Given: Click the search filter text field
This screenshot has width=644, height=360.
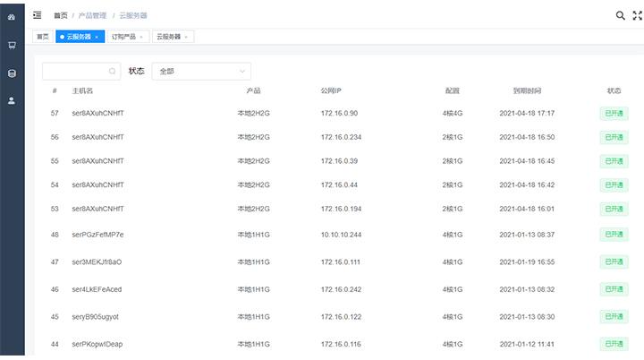Looking at the screenshot, I should pos(75,71).
